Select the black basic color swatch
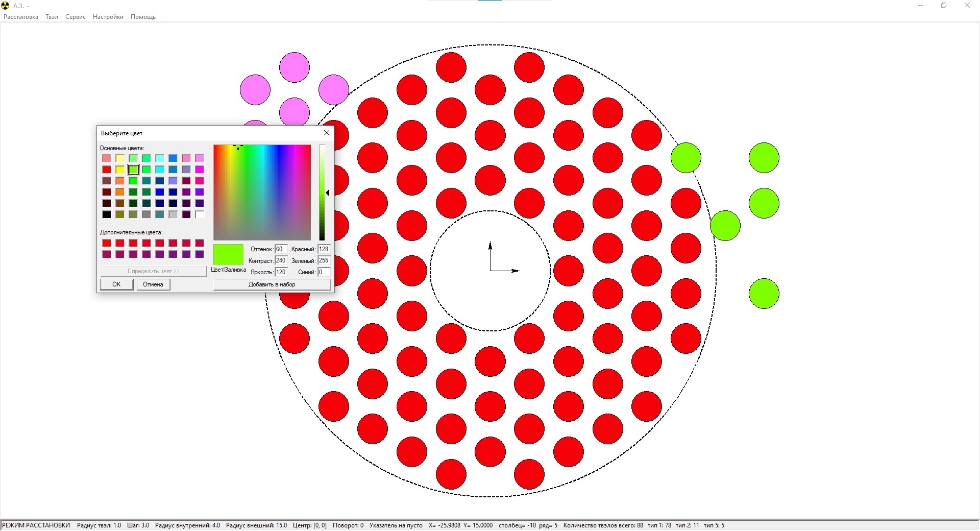 point(107,214)
